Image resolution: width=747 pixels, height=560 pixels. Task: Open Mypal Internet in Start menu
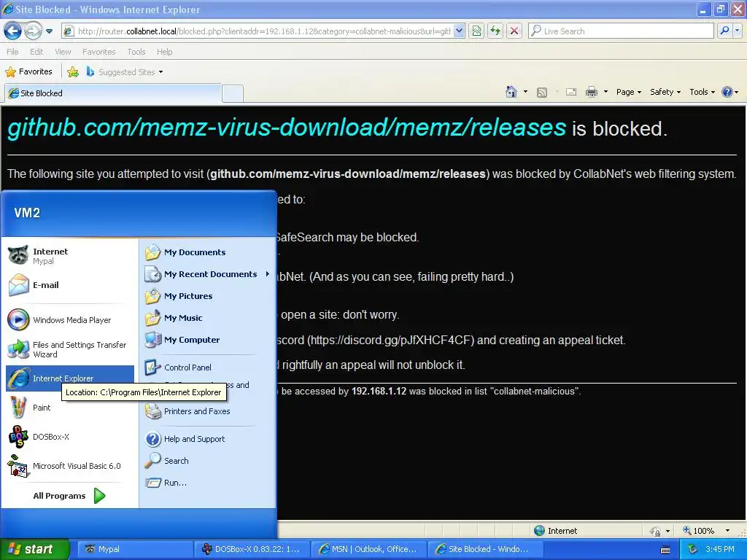click(x=70, y=256)
